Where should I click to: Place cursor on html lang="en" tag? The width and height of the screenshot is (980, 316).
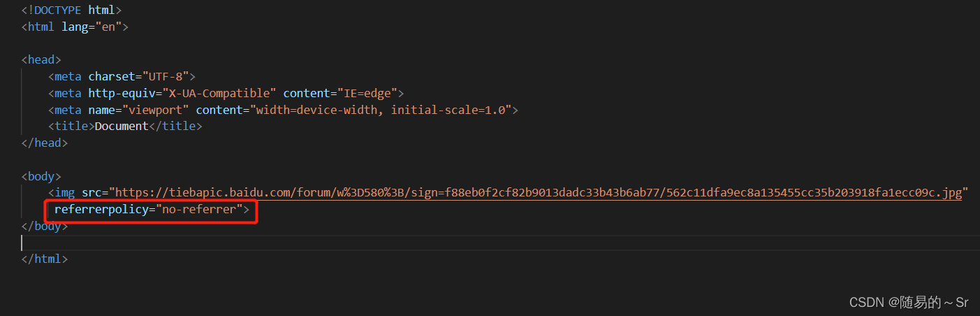tap(75, 27)
